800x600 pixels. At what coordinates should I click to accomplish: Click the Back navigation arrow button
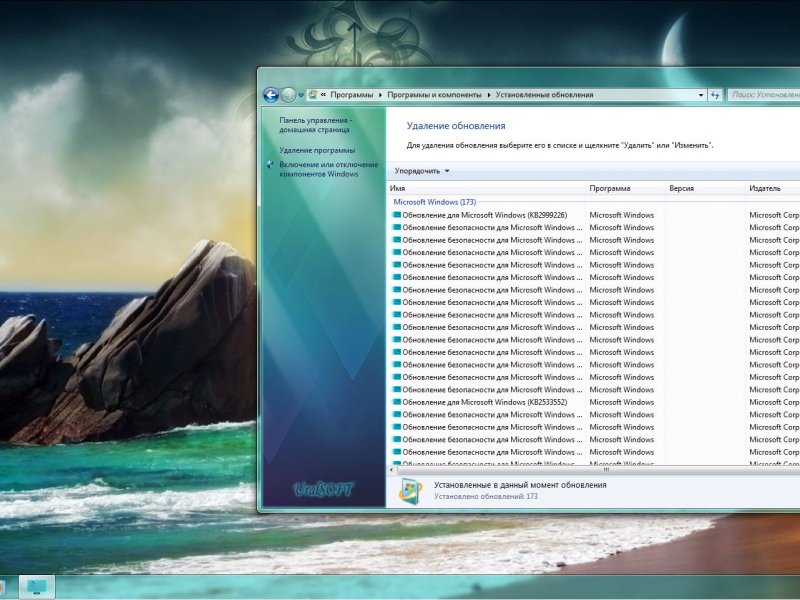tap(271, 95)
